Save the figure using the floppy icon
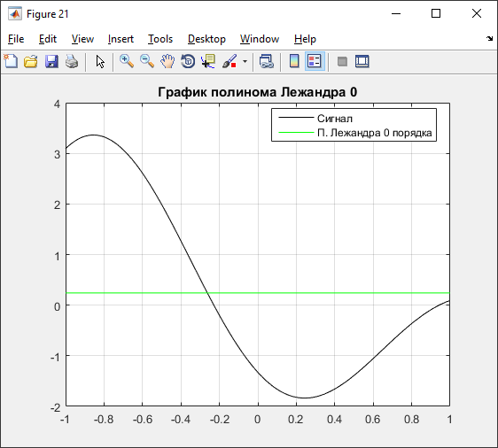The height and width of the screenshot is (448, 498). tap(51, 61)
